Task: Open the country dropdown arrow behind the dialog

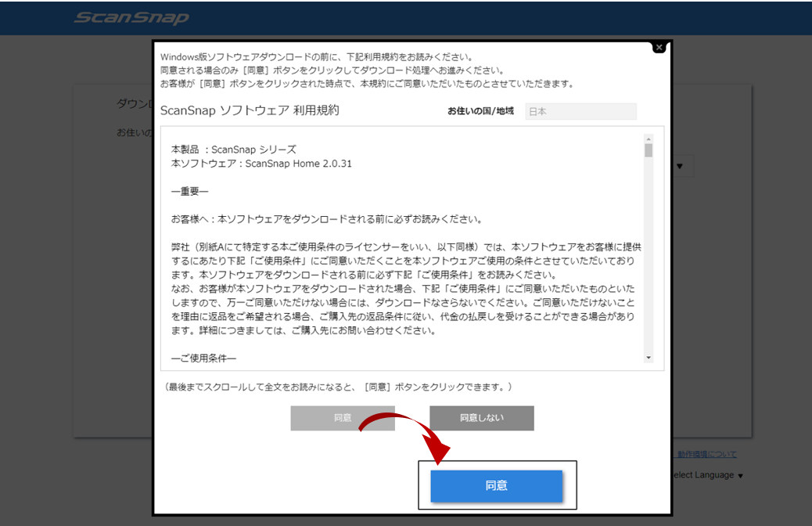Action: pos(680,166)
